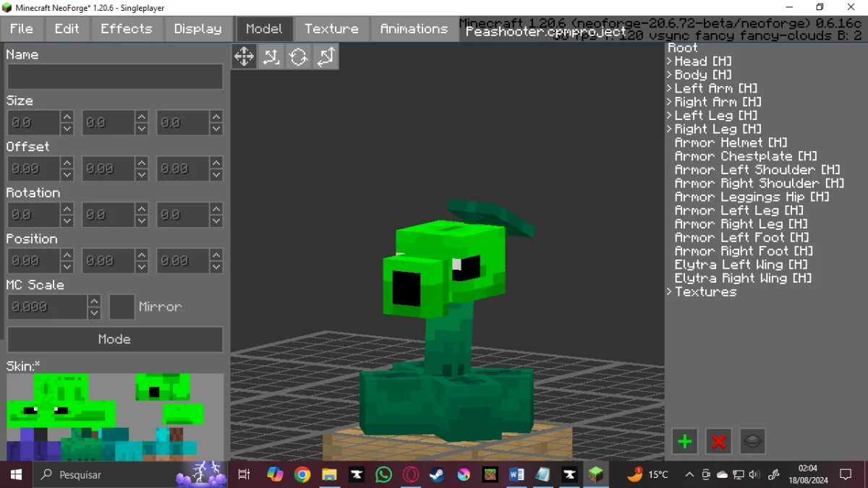Increase the first Size value with up arrow

coord(67,117)
